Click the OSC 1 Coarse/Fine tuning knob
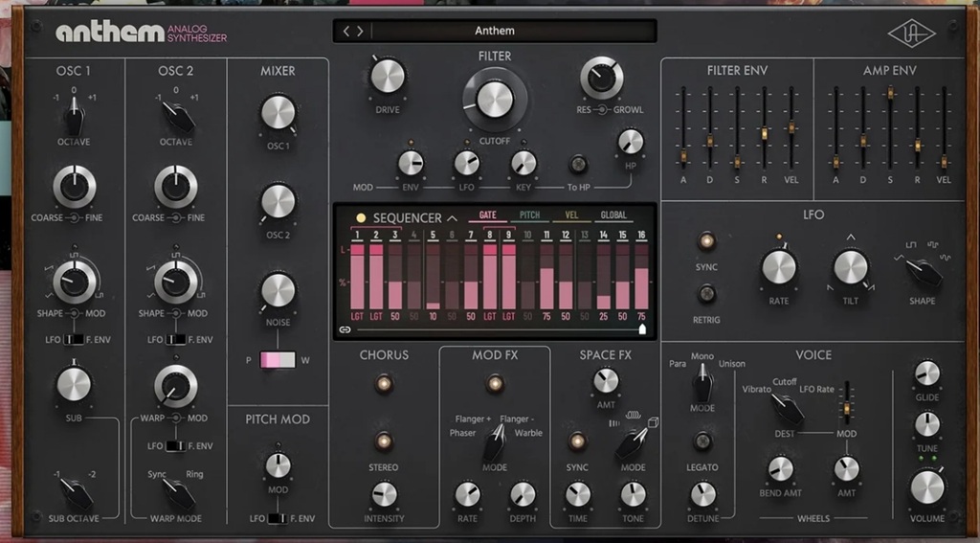This screenshot has height=543, width=980. [75, 187]
